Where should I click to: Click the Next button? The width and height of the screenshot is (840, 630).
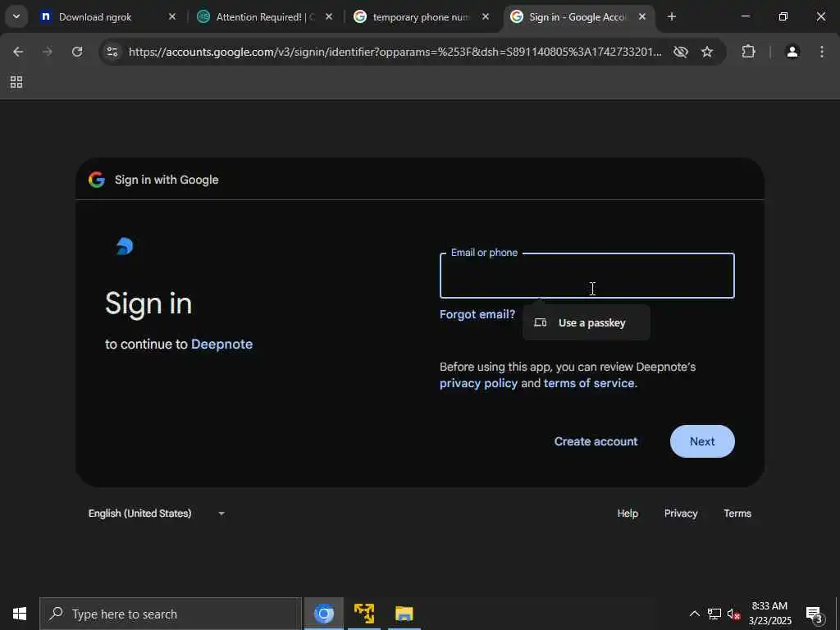click(x=702, y=441)
